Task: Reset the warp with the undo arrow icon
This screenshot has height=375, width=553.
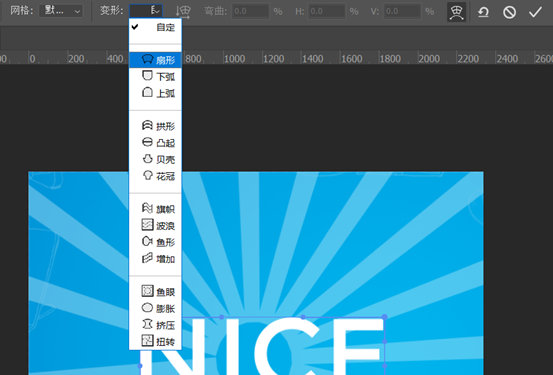Action: click(483, 12)
